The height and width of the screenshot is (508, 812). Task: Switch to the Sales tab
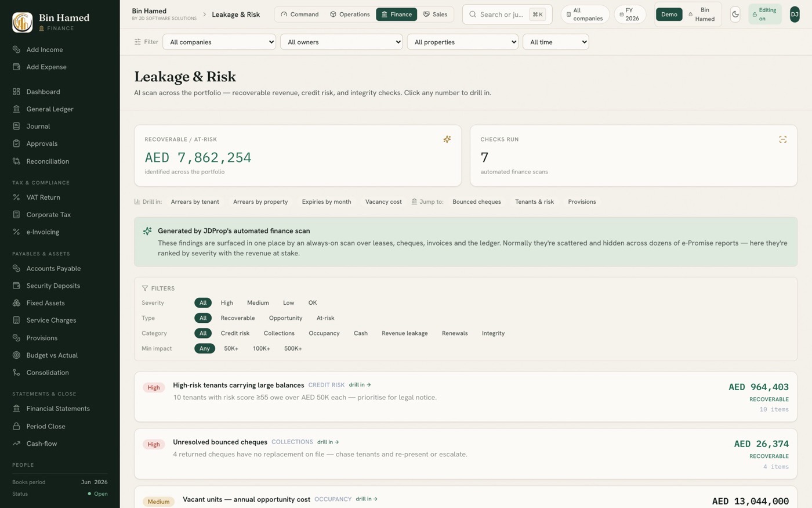coord(435,15)
